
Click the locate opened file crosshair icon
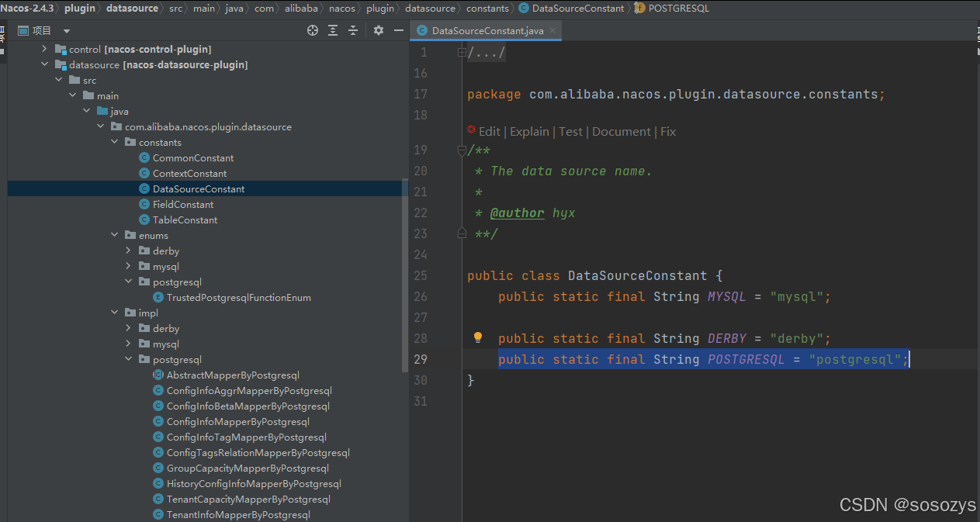click(x=313, y=30)
